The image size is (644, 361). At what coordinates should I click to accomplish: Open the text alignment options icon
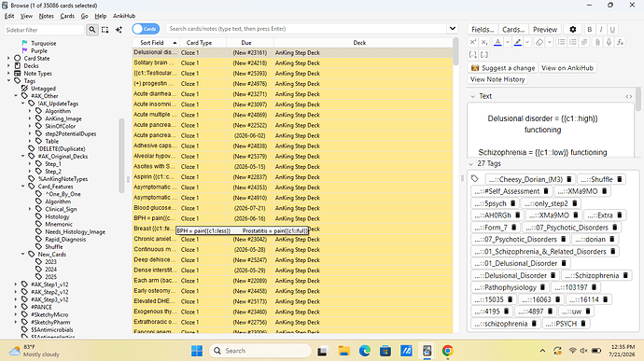pos(584,42)
